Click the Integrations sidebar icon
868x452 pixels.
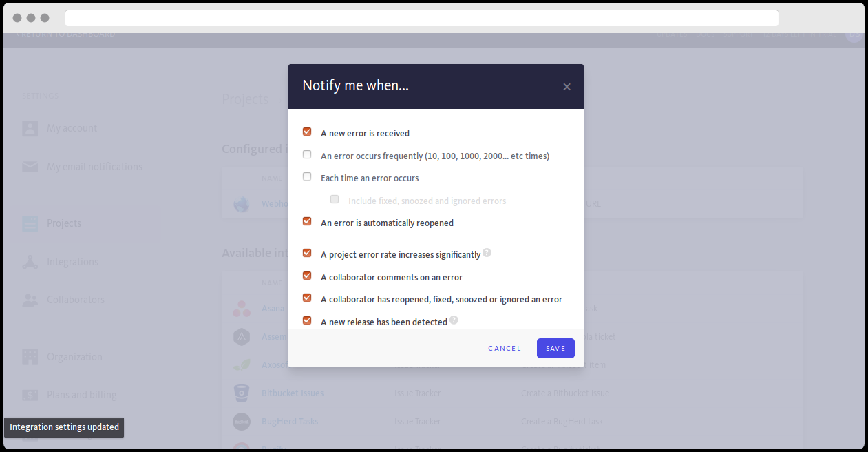point(30,262)
